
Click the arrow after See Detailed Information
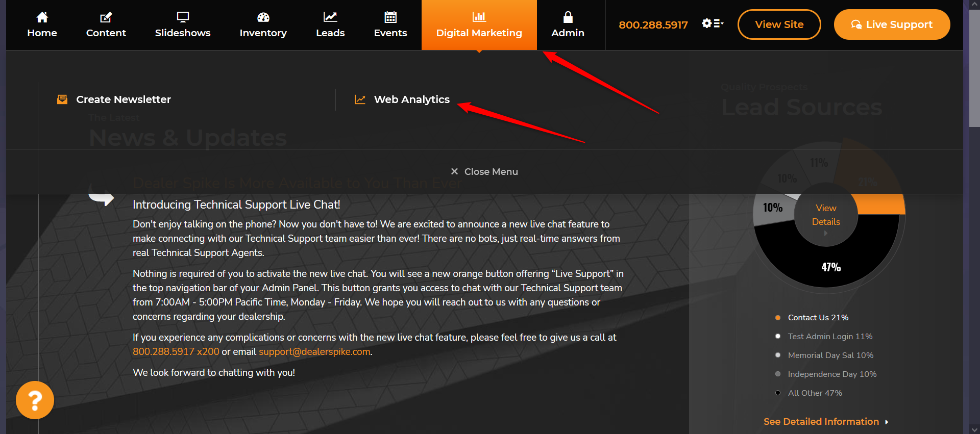pyautogui.click(x=887, y=422)
